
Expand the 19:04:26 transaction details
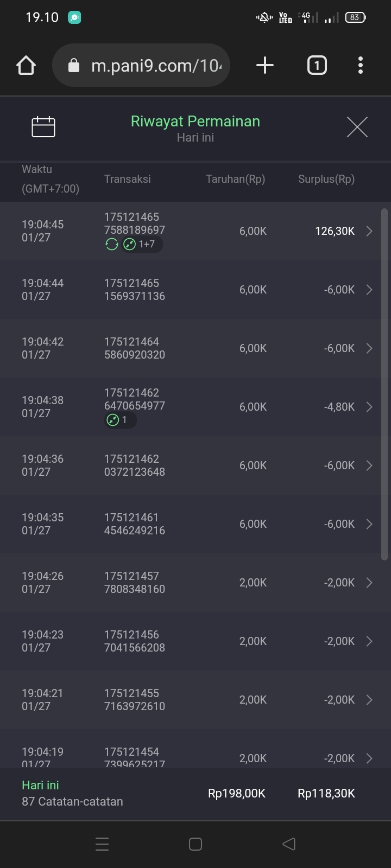coord(369,583)
